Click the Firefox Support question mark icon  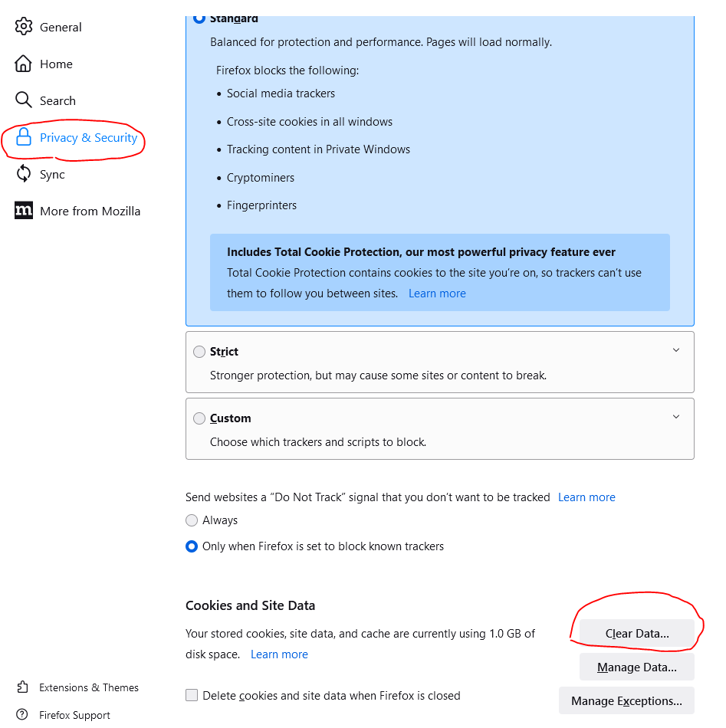click(22, 714)
